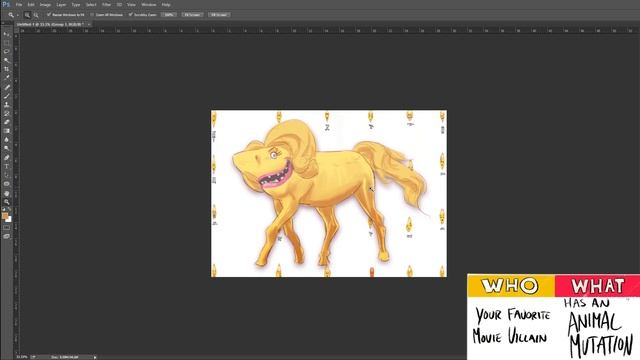This screenshot has width=640, height=360.
Task: Select the Lasso tool
Action: click(6, 51)
